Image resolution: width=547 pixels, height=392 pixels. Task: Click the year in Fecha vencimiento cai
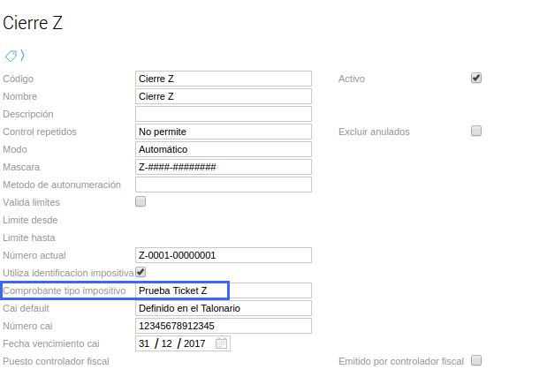[x=194, y=343]
